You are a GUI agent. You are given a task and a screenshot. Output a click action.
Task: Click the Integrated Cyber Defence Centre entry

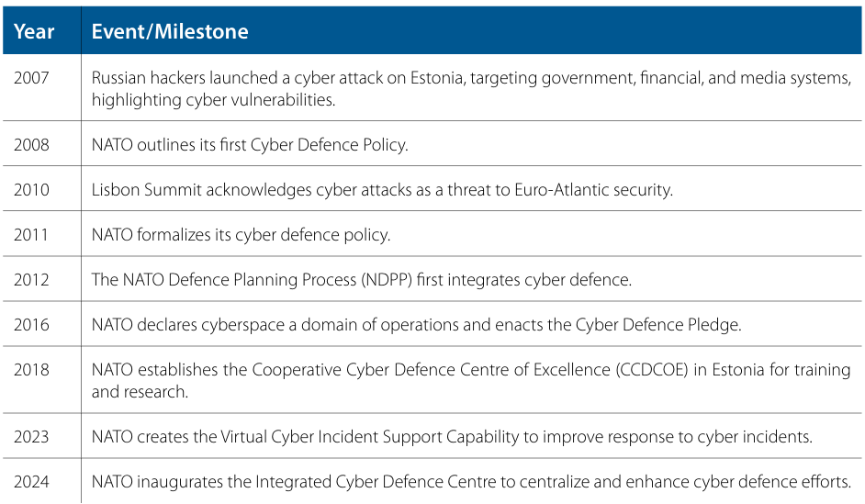pyautogui.click(x=471, y=481)
